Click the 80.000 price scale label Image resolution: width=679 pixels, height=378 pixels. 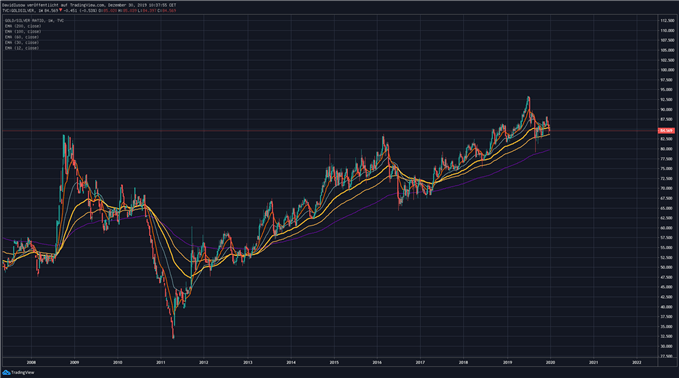(x=667, y=149)
